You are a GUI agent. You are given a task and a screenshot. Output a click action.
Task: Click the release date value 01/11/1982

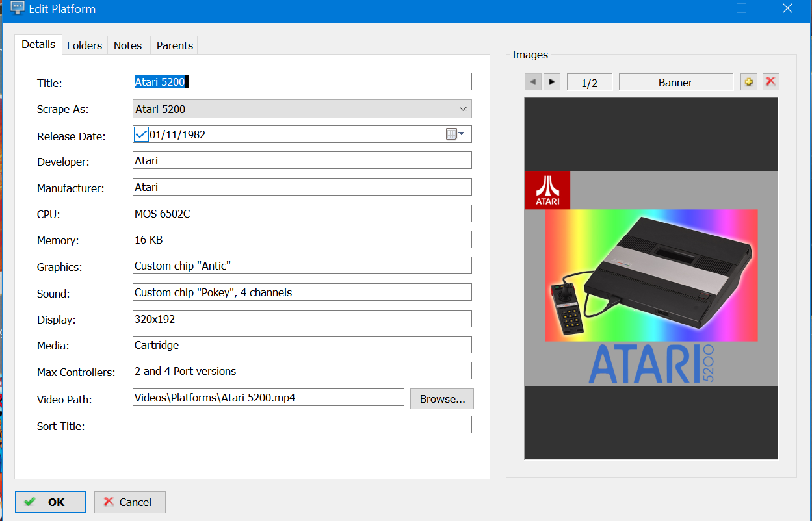[177, 134]
